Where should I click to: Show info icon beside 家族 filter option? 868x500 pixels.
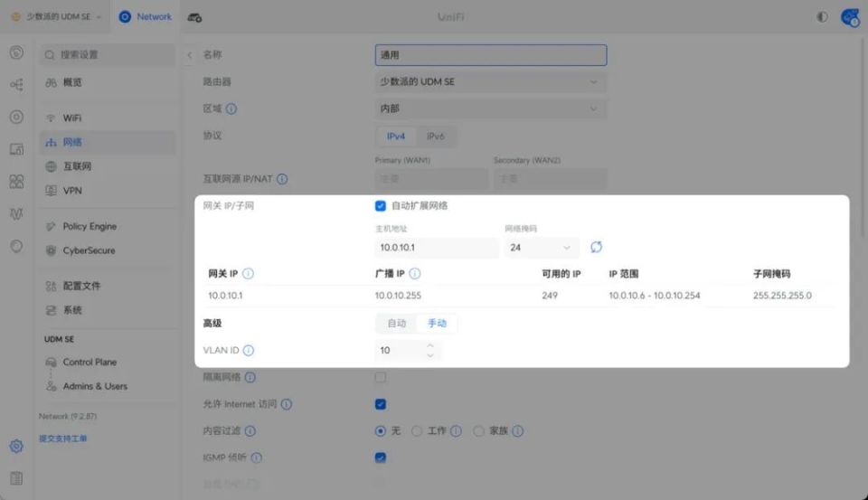coord(517,430)
